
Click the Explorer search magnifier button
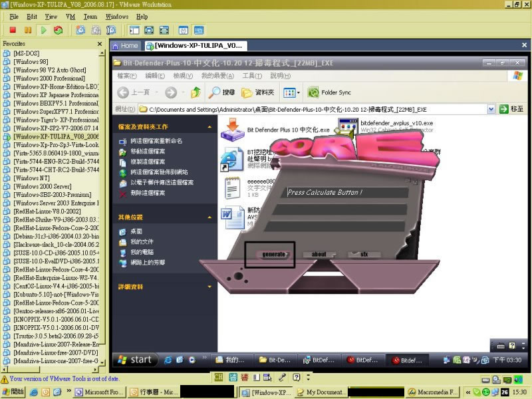tap(221, 92)
